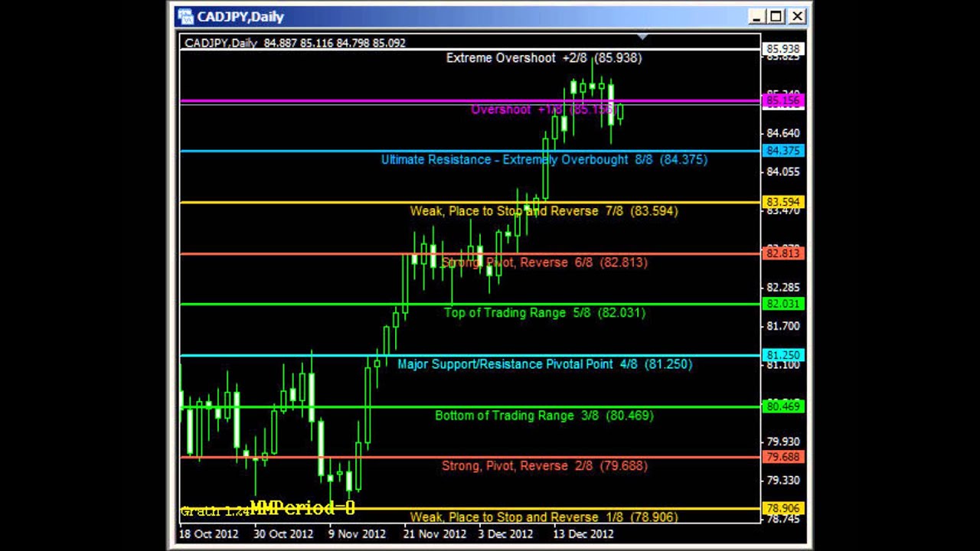The image size is (980, 551).
Task: Click the blue 84.375 price tag
Action: pos(782,151)
